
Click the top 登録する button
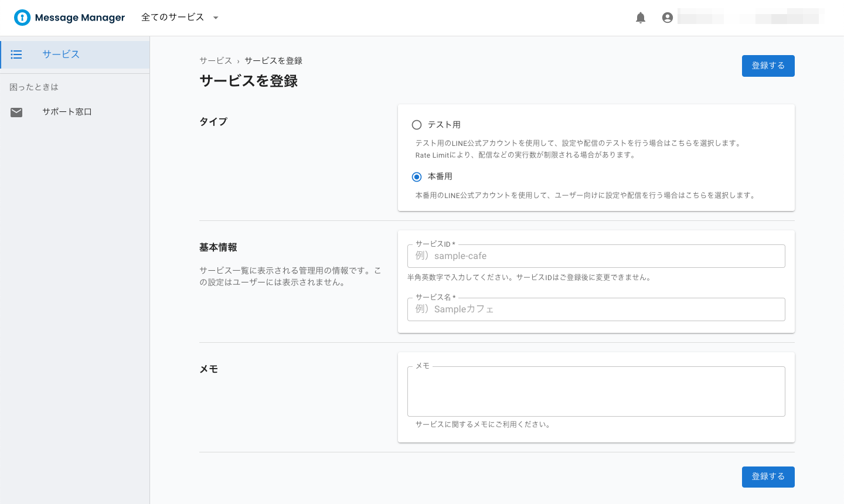pos(768,66)
